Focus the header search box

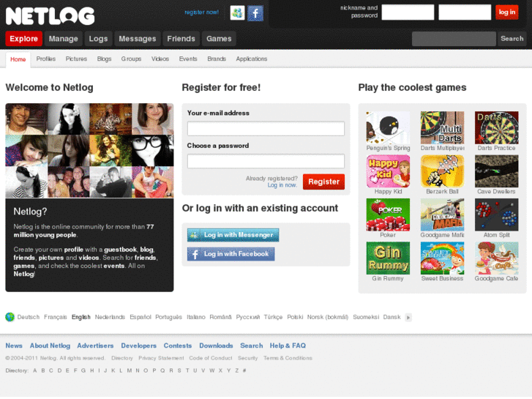click(x=454, y=39)
